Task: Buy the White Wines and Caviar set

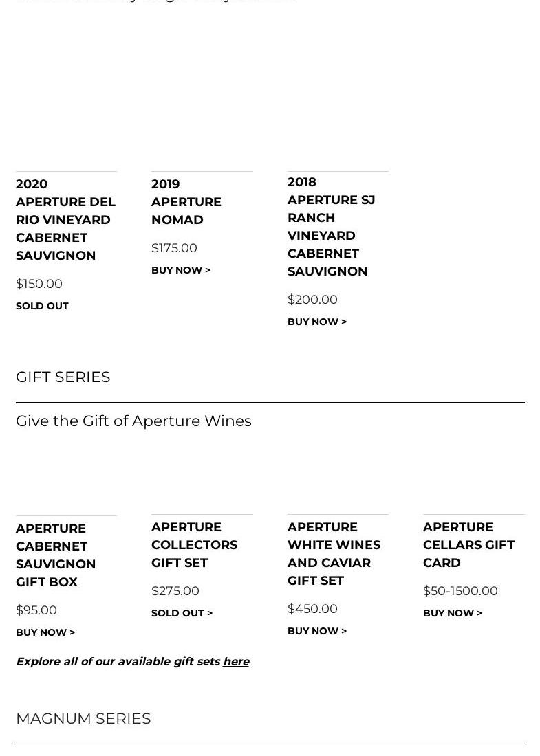Action: tap(317, 631)
